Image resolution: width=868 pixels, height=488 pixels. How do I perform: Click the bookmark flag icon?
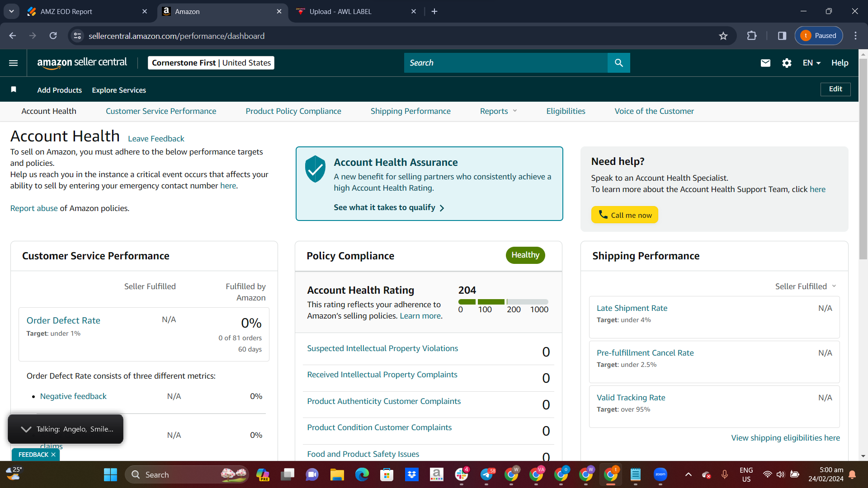pos(14,89)
